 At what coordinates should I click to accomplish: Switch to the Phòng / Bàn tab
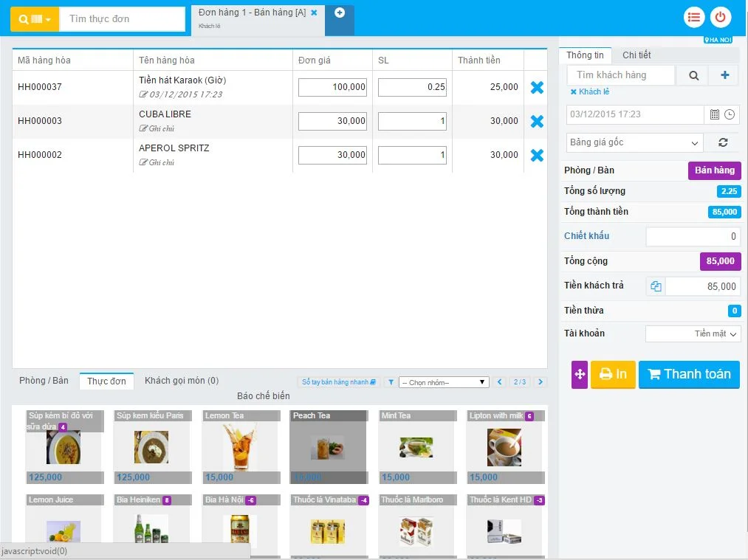coord(44,381)
